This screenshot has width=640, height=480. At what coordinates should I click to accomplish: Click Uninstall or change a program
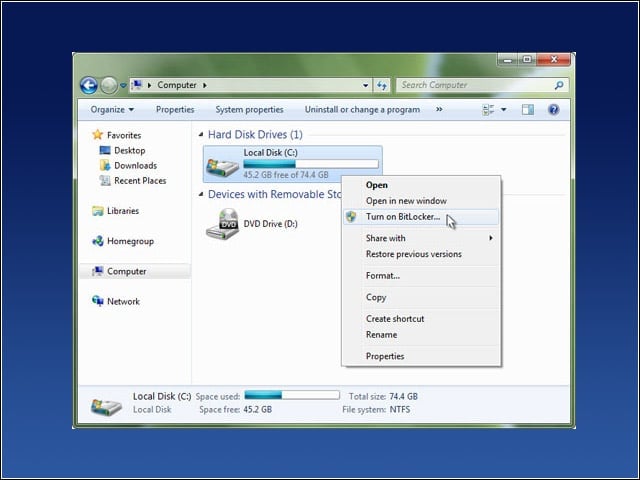point(362,109)
